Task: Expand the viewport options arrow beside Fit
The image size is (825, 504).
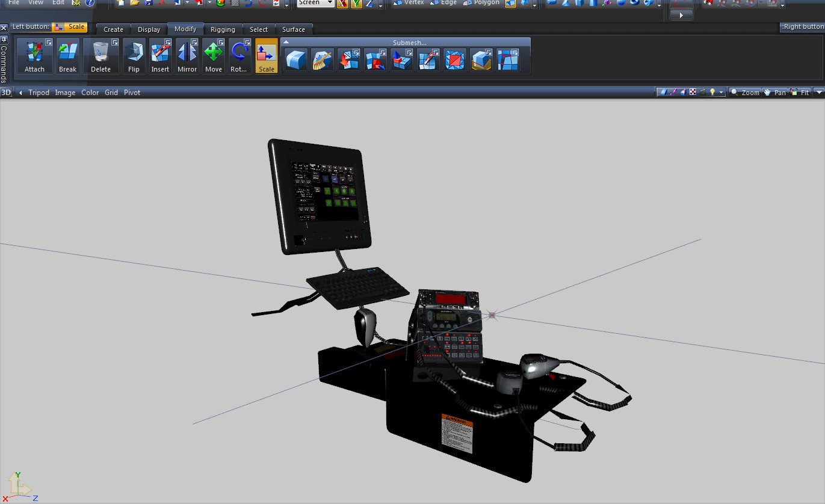Action: point(819,93)
